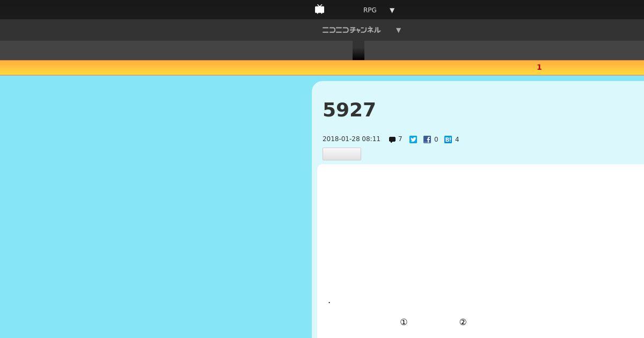Select the dark active tab in navigation bar
644x338 pixels.
(x=358, y=50)
